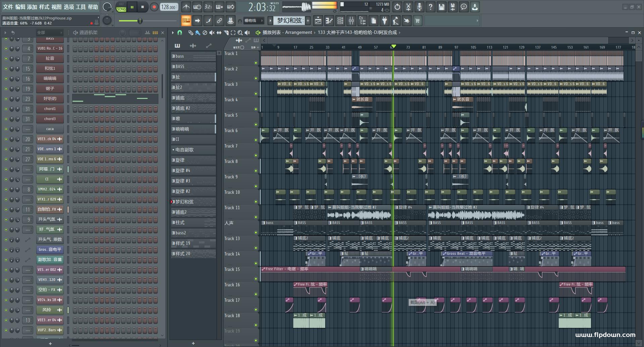This screenshot has width=644, height=347.
Task: Save the project with the floppy icon
Action: [x=442, y=7]
